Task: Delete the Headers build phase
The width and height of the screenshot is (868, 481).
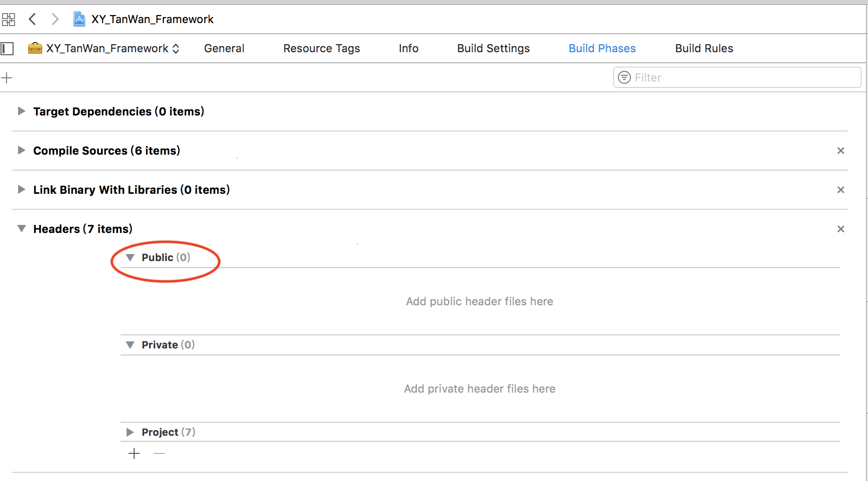Action: [841, 229]
